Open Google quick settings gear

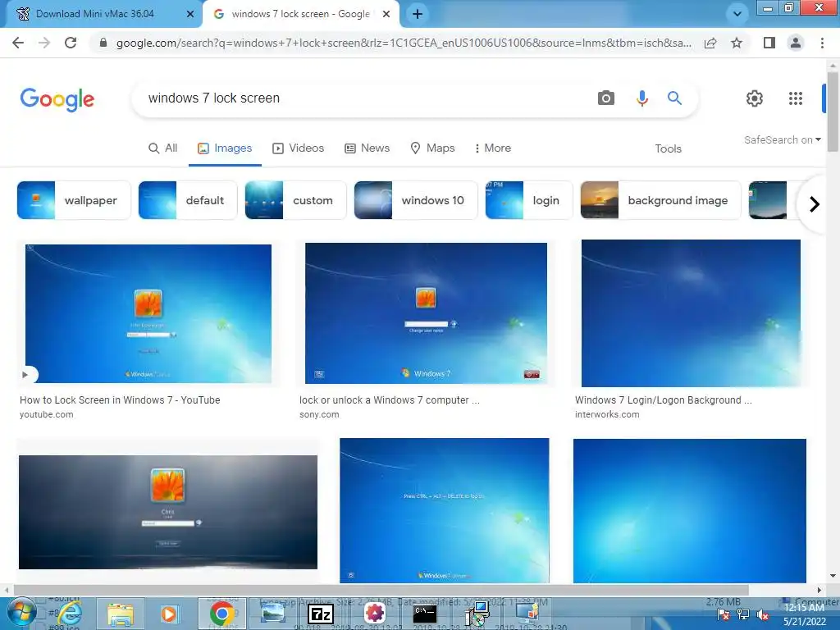pyautogui.click(x=755, y=98)
